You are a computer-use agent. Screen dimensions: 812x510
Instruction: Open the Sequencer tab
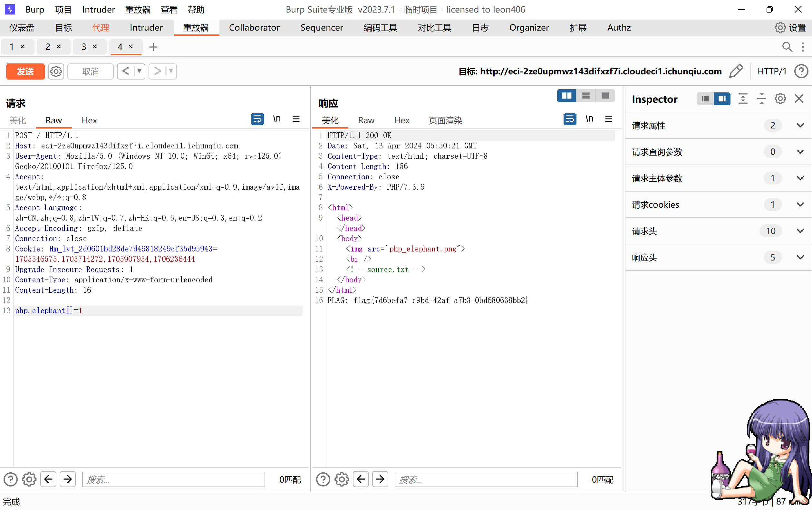tap(322, 28)
